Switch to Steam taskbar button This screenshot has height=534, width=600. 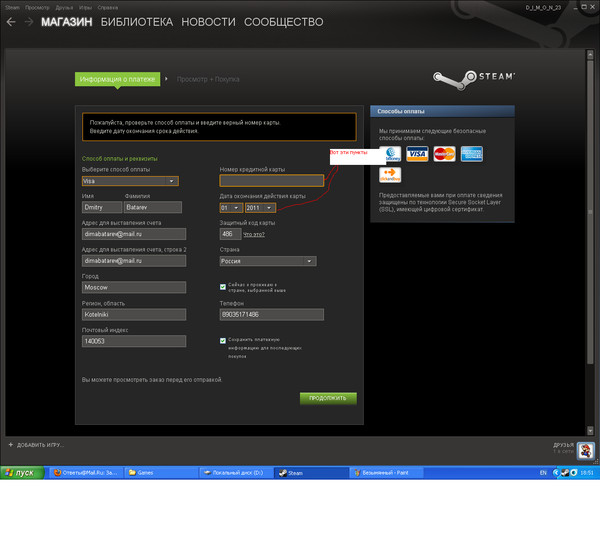(311, 473)
